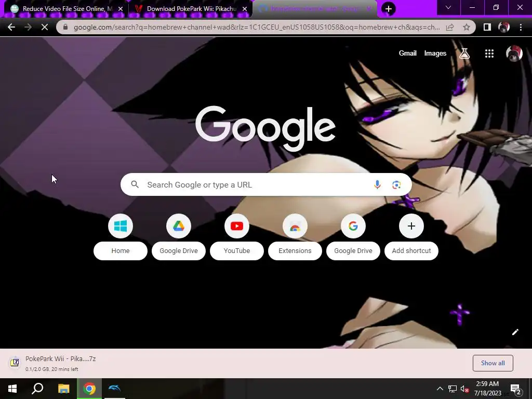
Task: Open the Chrome side panel
Action: tap(487, 27)
